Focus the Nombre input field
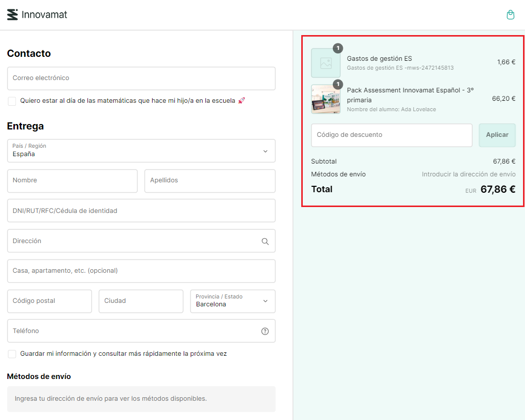525x420 pixels. pos(72,181)
